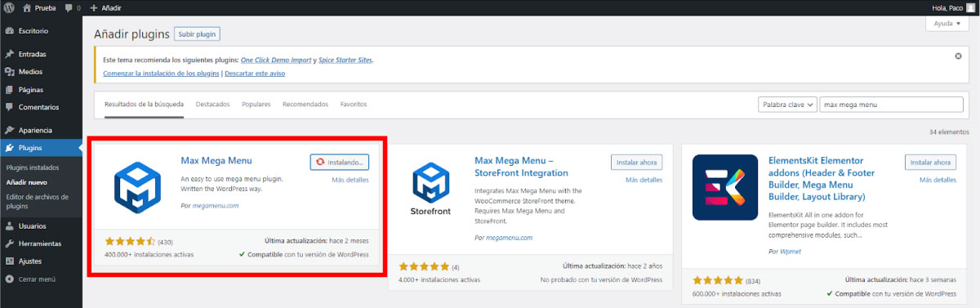Open Más detalles for ElementsKit
The width and height of the screenshot is (980, 308).
pyautogui.click(x=938, y=180)
